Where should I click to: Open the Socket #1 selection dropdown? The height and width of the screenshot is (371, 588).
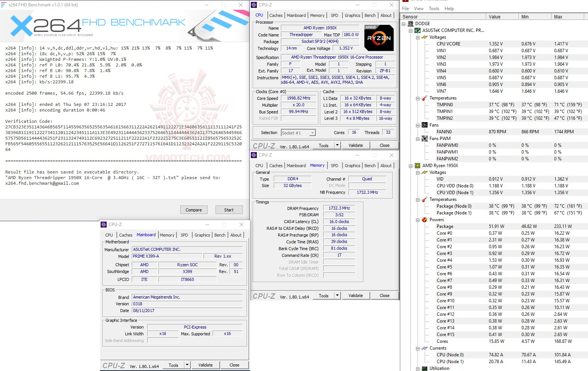(x=312, y=132)
